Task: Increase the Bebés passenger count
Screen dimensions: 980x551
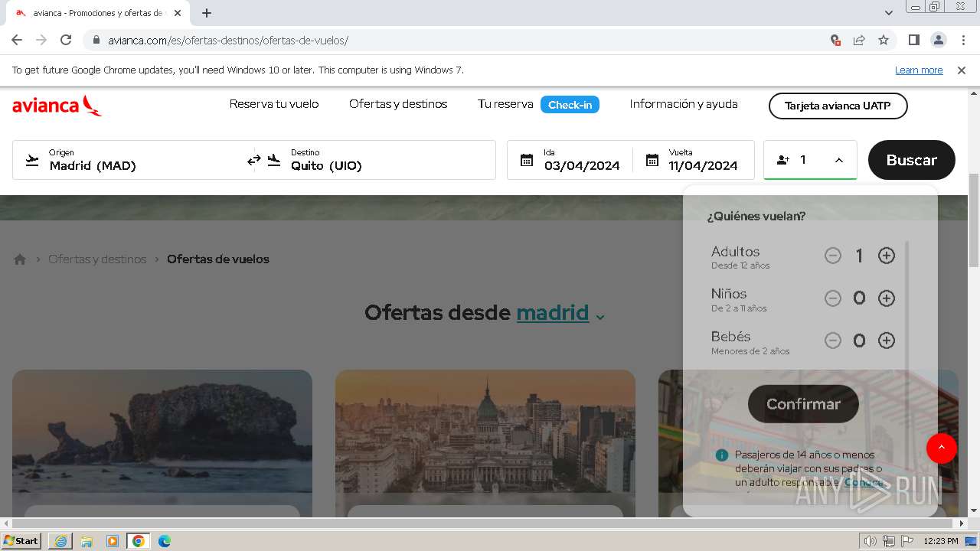Action: [x=887, y=341]
